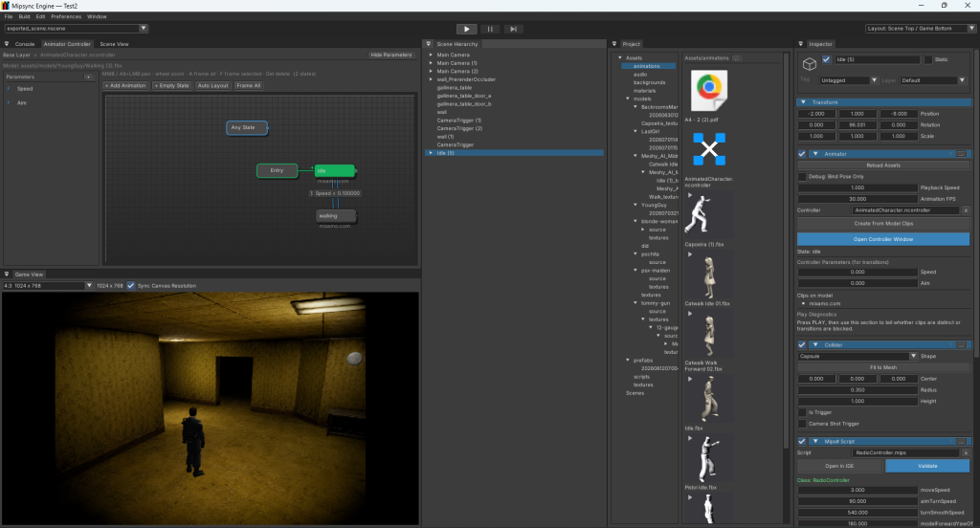Click the Auto Layout button
The image size is (980, 528).
click(x=213, y=85)
